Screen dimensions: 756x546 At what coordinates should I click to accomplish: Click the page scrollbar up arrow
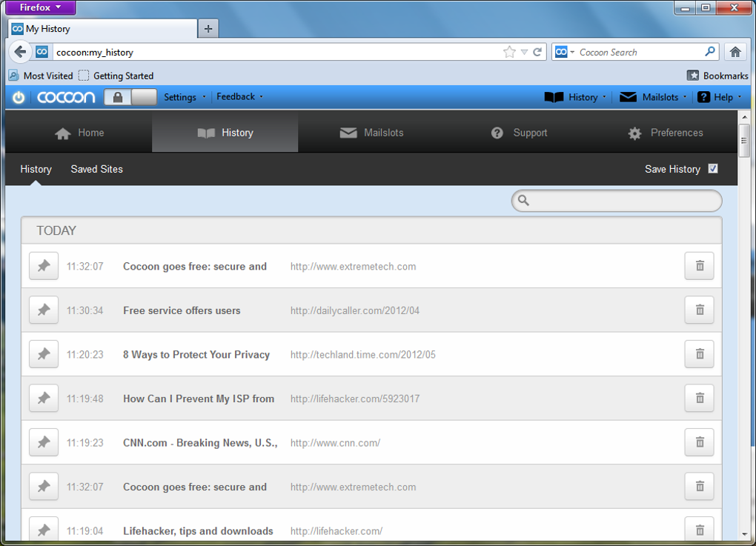pyautogui.click(x=744, y=117)
